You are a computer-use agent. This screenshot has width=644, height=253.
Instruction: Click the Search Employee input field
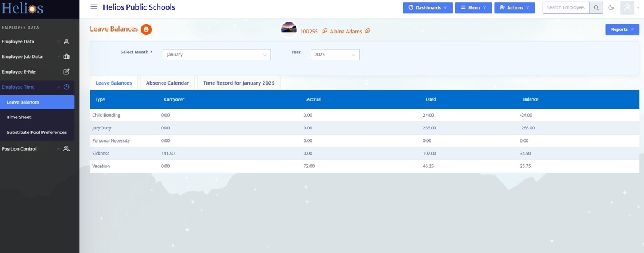point(566,8)
